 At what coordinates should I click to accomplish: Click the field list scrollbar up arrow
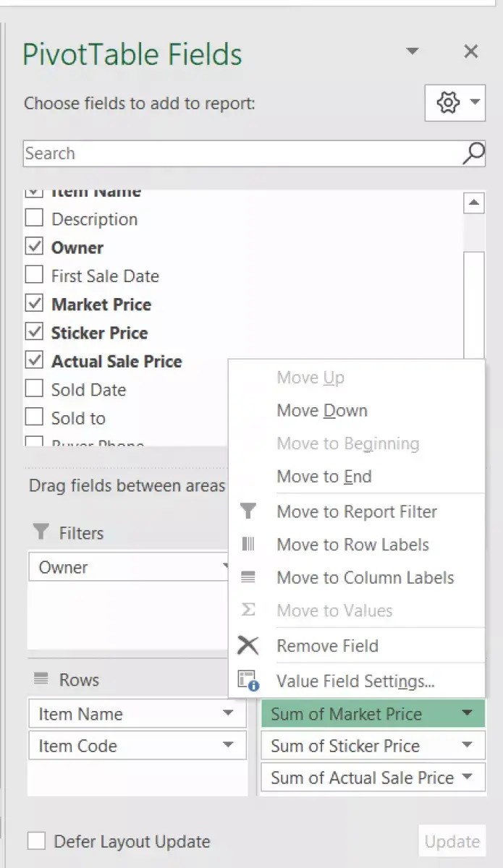pos(474,203)
